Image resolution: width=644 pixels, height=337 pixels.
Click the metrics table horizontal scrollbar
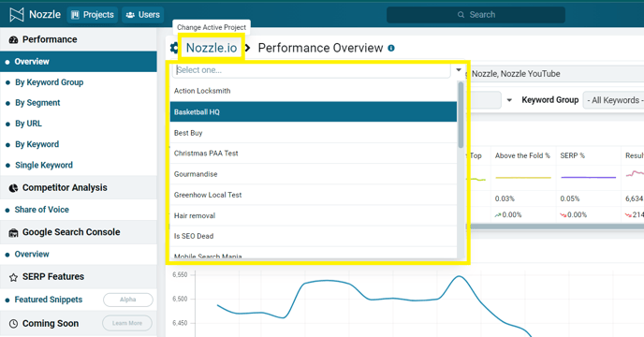[x=557, y=227]
